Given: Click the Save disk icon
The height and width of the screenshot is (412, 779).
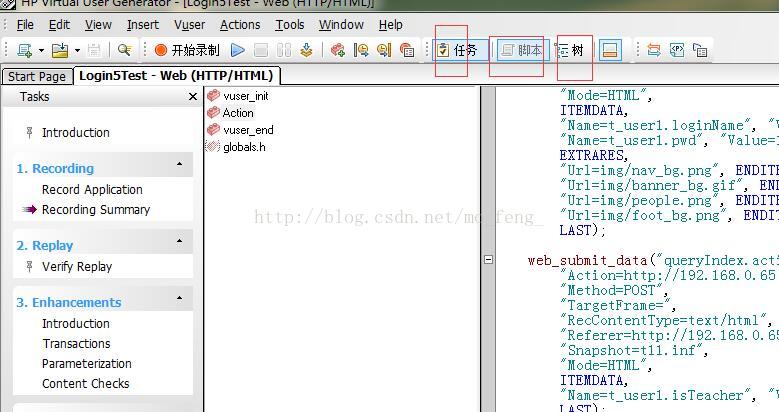Looking at the screenshot, I should (x=94, y=50).
